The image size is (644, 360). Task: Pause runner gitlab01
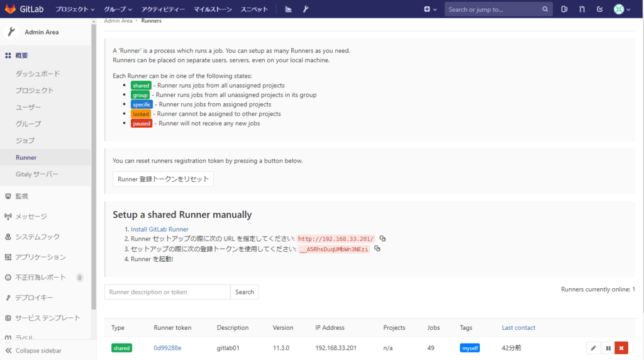608,348
